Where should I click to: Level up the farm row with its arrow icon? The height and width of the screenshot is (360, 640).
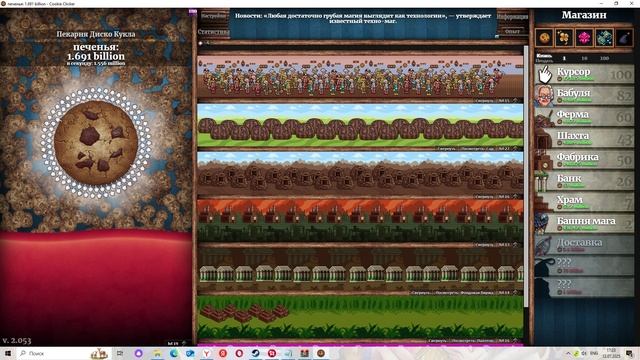515,149
